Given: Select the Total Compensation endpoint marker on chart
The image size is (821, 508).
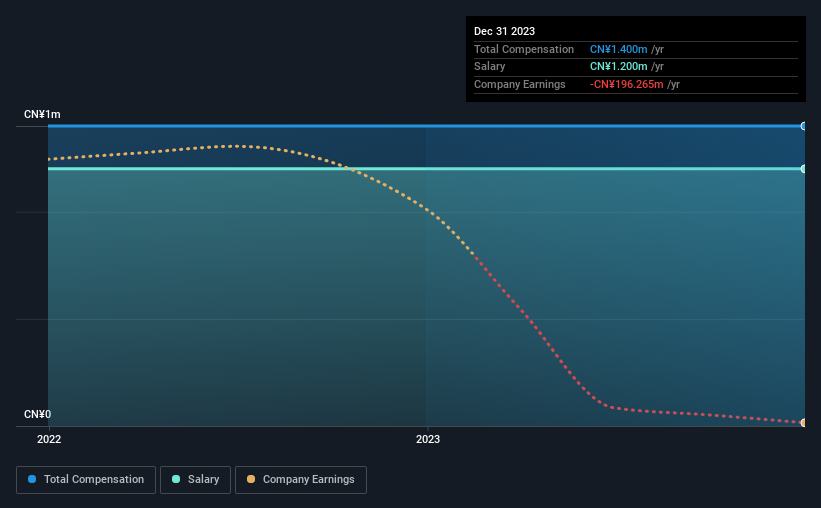Looking at the screenshot, I should coord(803,126).
